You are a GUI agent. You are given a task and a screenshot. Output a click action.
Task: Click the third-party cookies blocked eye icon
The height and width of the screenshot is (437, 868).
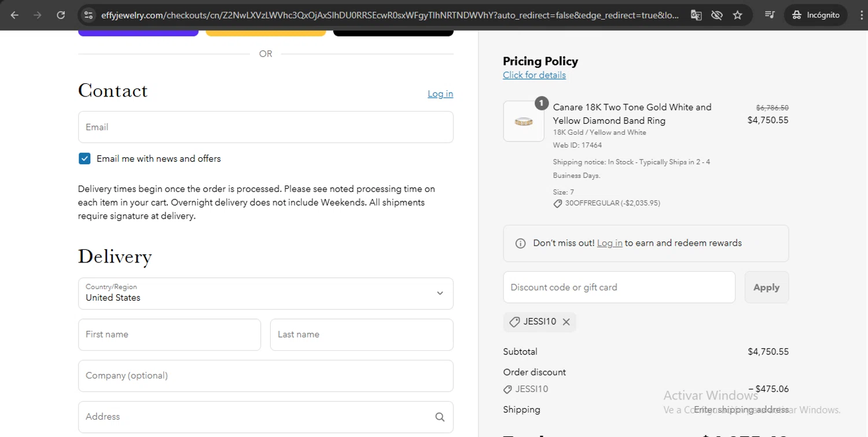(716, 15)
